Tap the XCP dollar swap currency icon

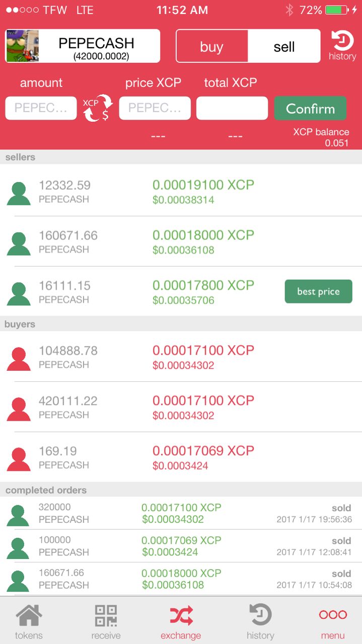98,108
